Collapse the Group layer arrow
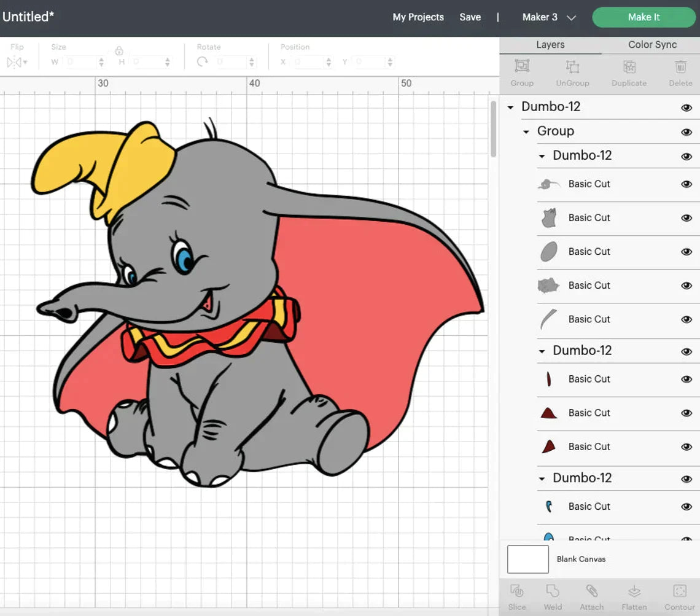This screenshot has height=616, width=700. (x=526, y=132)
